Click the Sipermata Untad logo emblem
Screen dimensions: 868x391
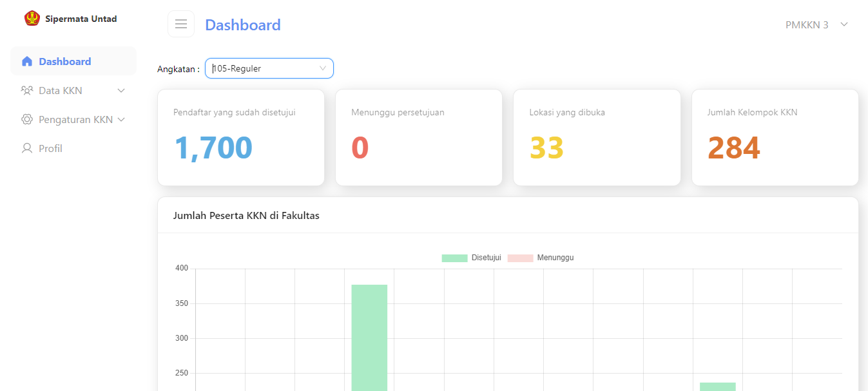coord(32,19)
